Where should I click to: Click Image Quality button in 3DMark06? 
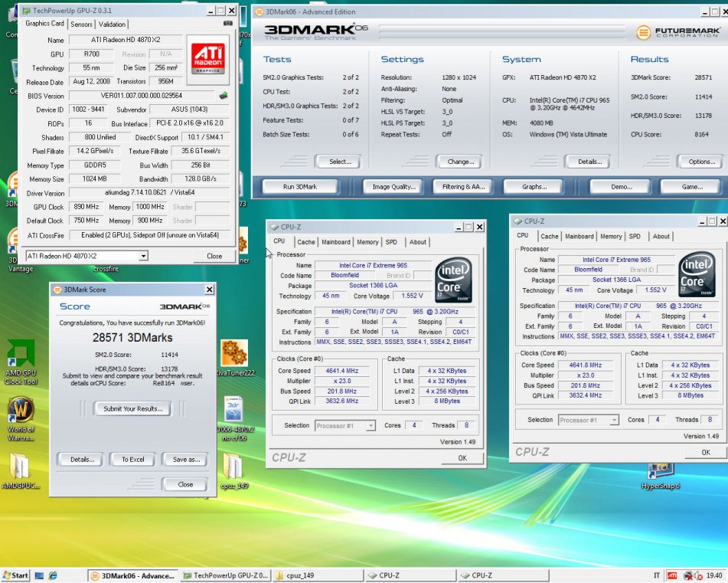point(393,187)
